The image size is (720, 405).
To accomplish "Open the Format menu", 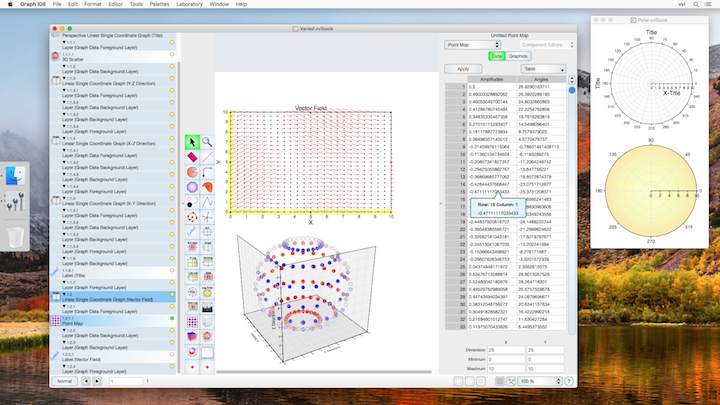I will coord(93,4).
